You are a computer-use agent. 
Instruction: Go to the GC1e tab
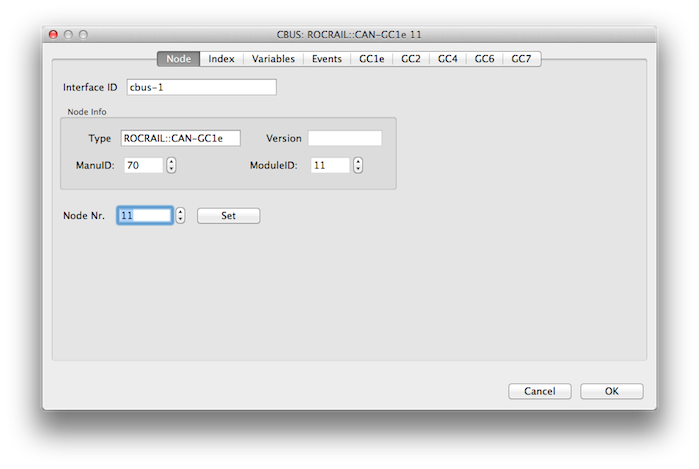point(372,59)
